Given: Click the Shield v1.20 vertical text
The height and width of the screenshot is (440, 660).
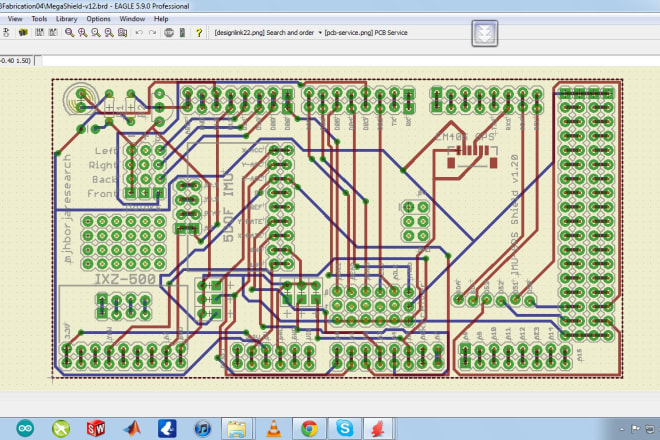Looking at the screenshot, I should click(x=514, y=190).
